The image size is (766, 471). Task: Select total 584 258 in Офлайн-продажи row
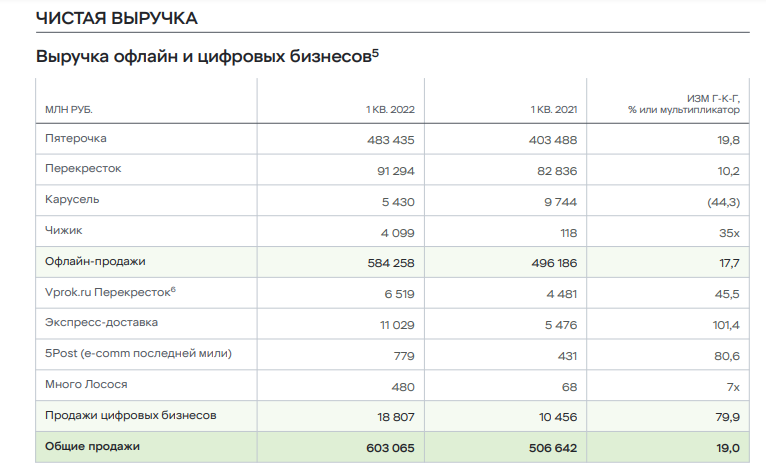click(391, 263)
